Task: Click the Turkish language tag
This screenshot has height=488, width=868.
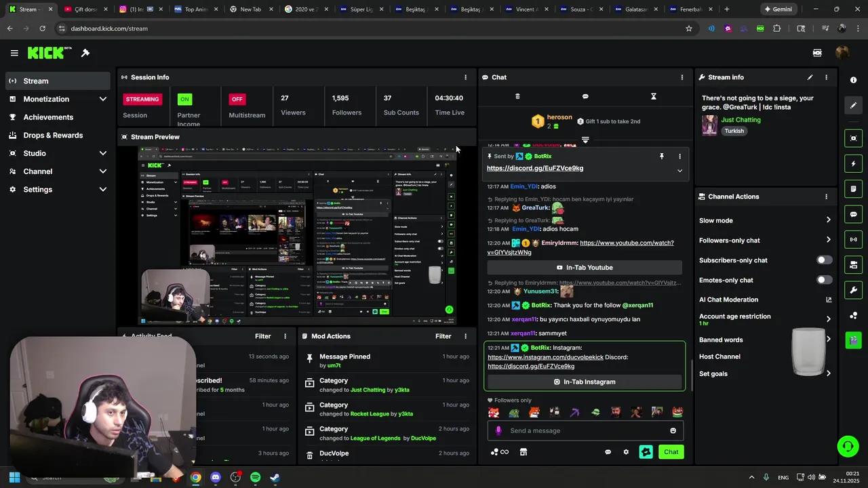Action: tap(734, 131)
